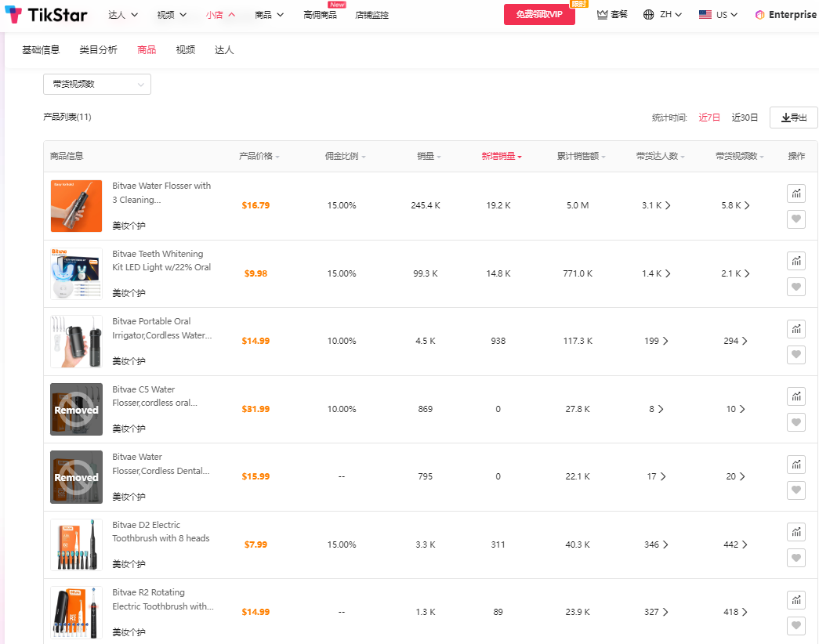Select the 近30日 statistics period
The height and width of the screenshot is (644, 819).
pyautogui.click(x=744, y=117)
